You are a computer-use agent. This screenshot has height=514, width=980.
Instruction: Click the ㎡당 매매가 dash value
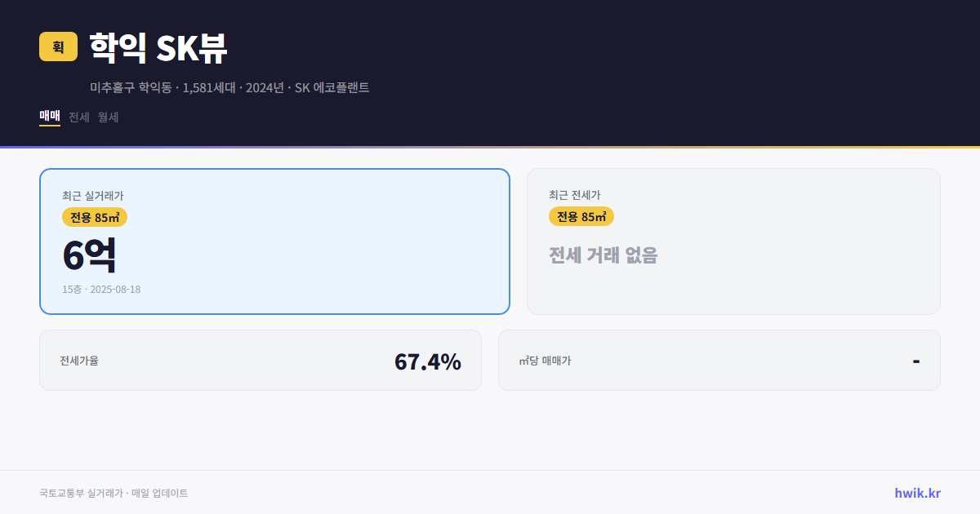917,360
